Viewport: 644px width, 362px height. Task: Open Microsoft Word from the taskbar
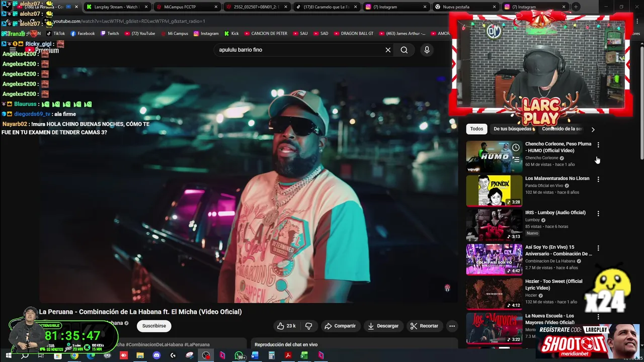(x=255, y=355)
